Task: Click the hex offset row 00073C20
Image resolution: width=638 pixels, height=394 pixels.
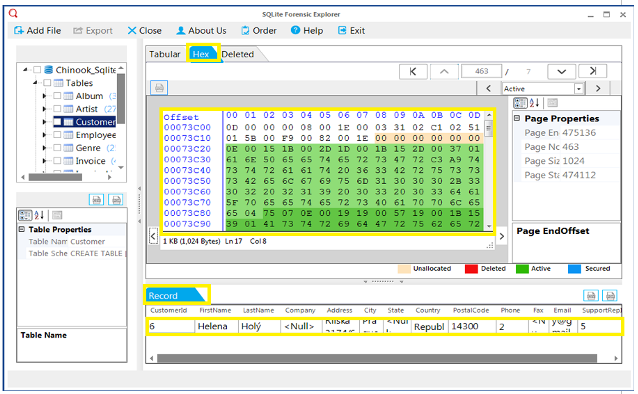Action: pos(187,149)
